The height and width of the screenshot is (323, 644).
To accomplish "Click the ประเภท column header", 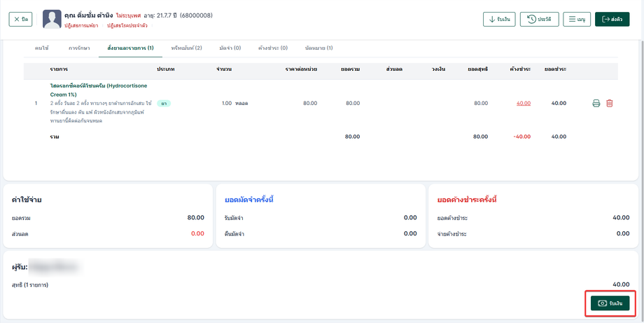I will coord(166,69).
